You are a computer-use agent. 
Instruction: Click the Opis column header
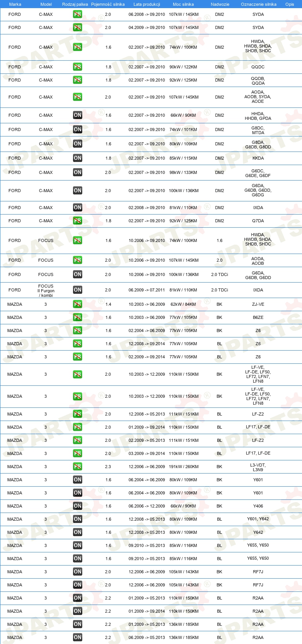tap(290, 4)
